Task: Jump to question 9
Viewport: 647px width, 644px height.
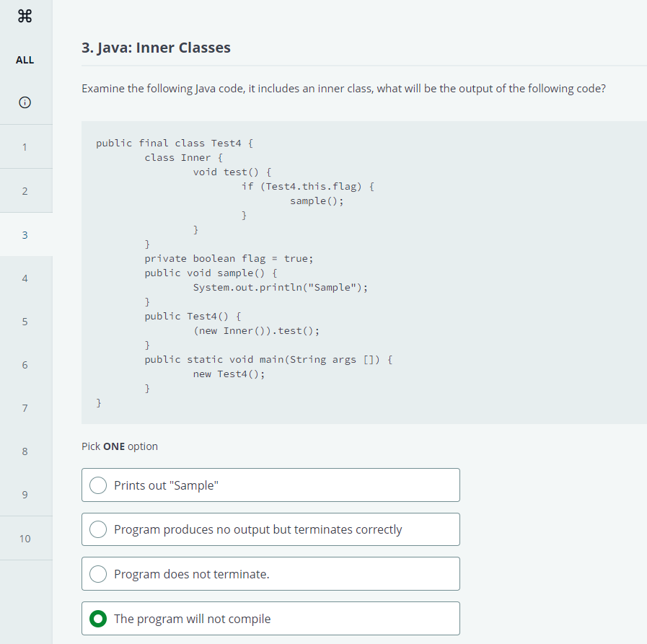Action: pyautogui.click(x=25, y=495)
